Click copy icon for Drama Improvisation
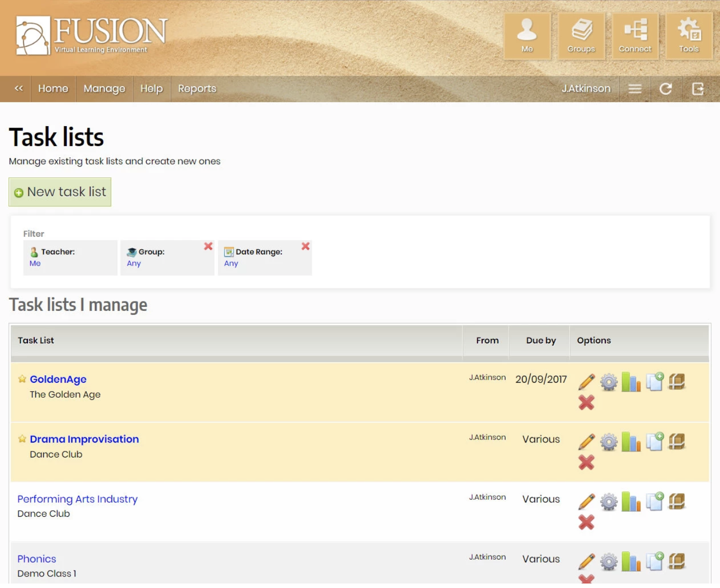Screen dimensions: 720x588 (x=654, y=441)
